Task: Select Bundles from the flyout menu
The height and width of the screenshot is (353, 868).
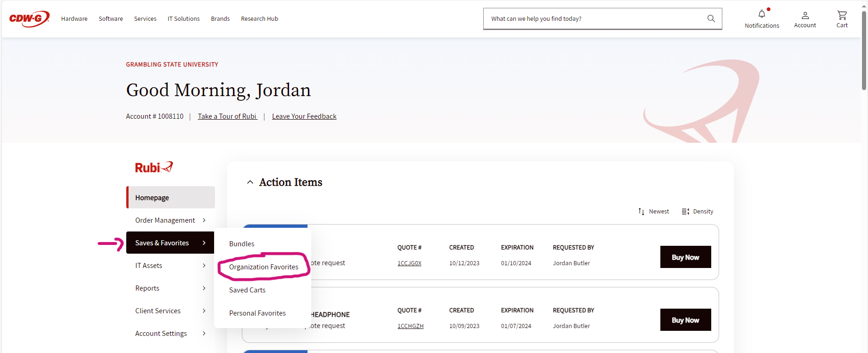Action: [x=242, y=243]
